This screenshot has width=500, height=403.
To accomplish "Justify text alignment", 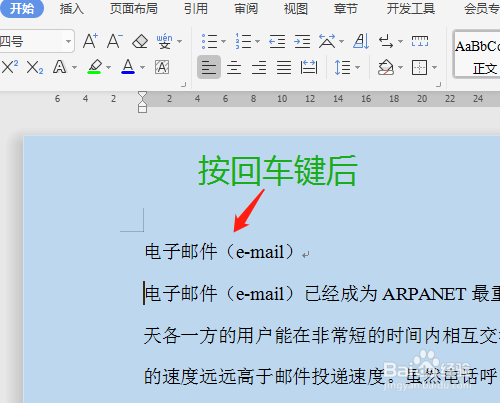I will 284,68.
